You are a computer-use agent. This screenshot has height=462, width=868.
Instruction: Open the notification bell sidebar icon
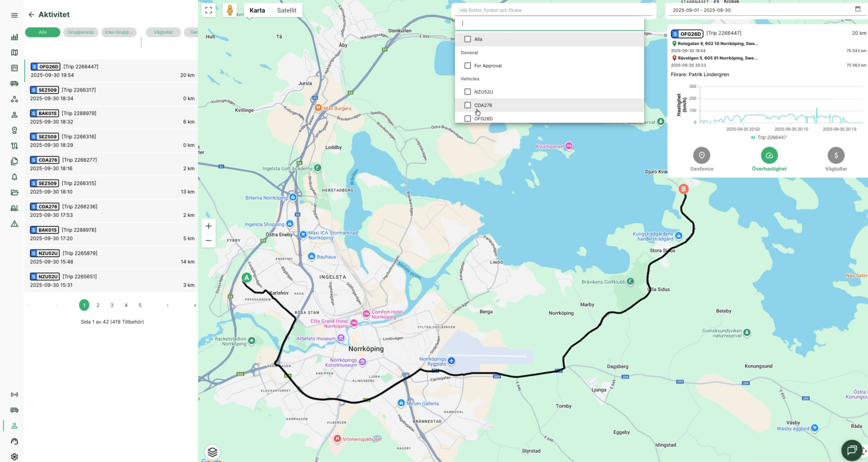14,177
